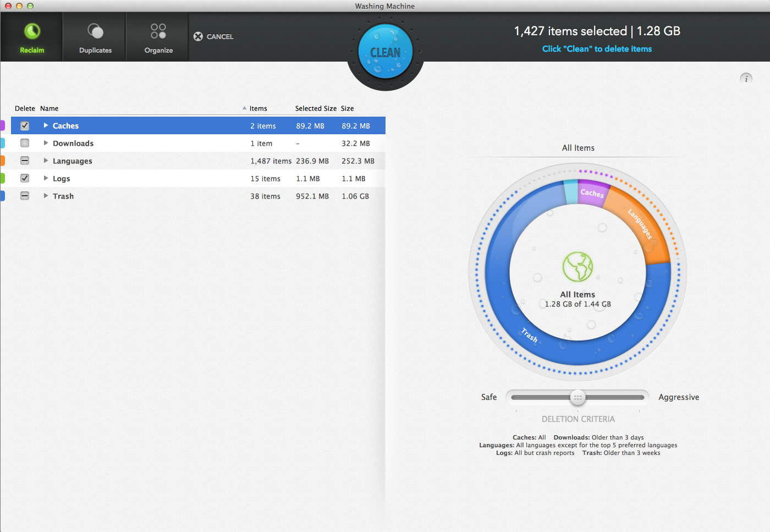Expand the Logs row
770x532 pixels.
46,178
